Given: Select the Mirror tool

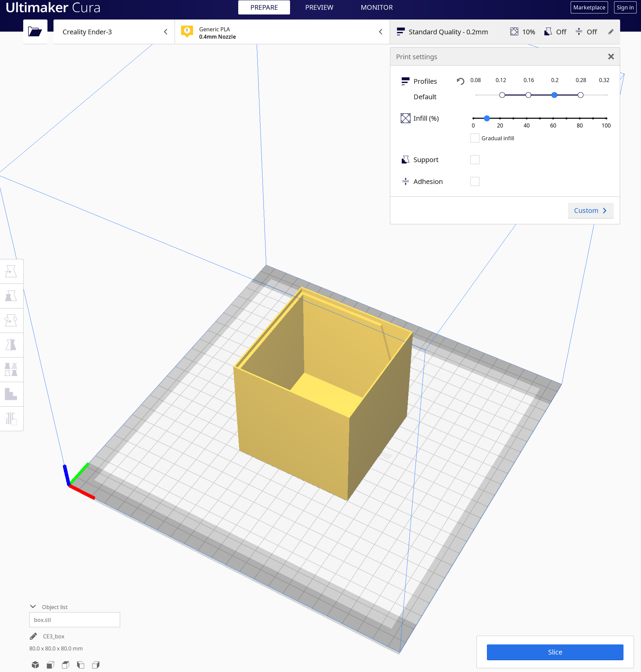Looking at the screenshot, I should 11,345.
